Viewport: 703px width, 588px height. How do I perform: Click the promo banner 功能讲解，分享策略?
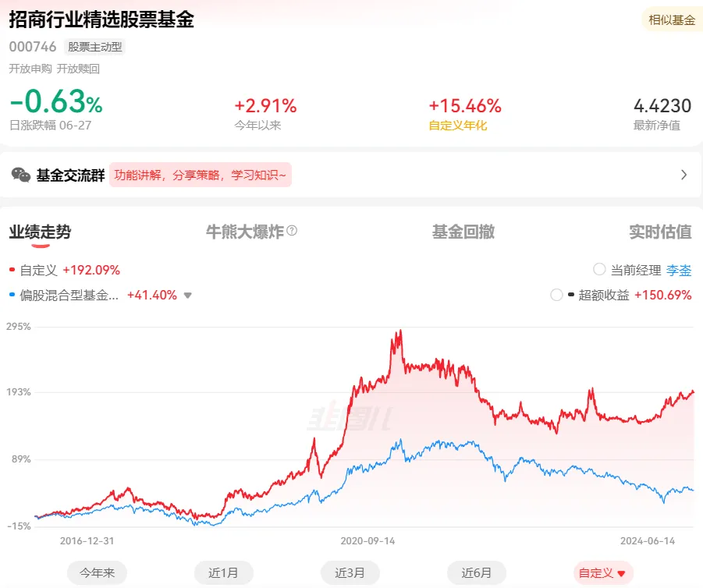(201, 175)
